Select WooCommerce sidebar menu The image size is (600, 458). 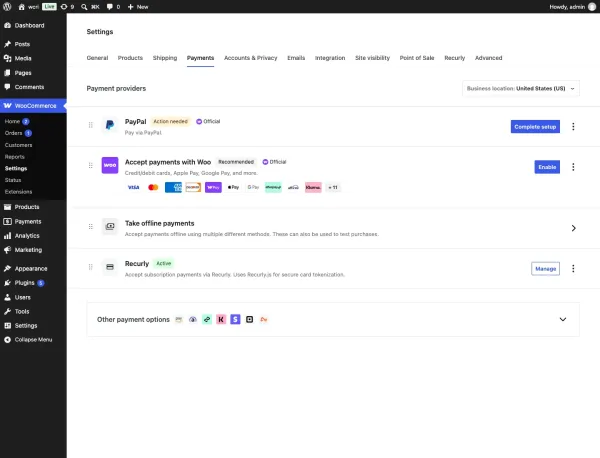(x=33, y=106)
